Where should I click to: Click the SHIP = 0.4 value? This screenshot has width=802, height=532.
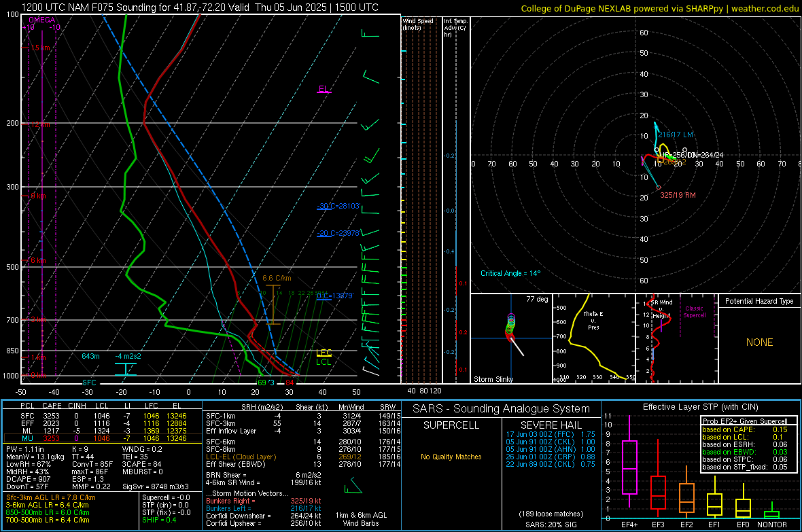159,520
